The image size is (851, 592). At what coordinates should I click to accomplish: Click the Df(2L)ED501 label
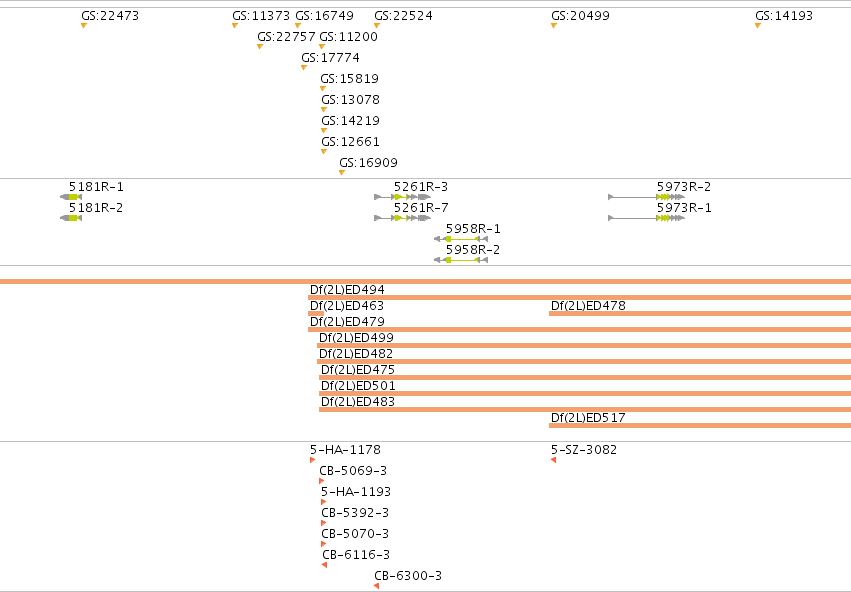pos(358,386)
